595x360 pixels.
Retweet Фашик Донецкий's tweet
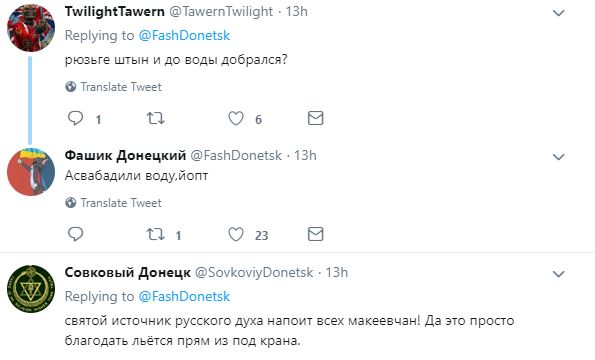(x=156, y=234)
